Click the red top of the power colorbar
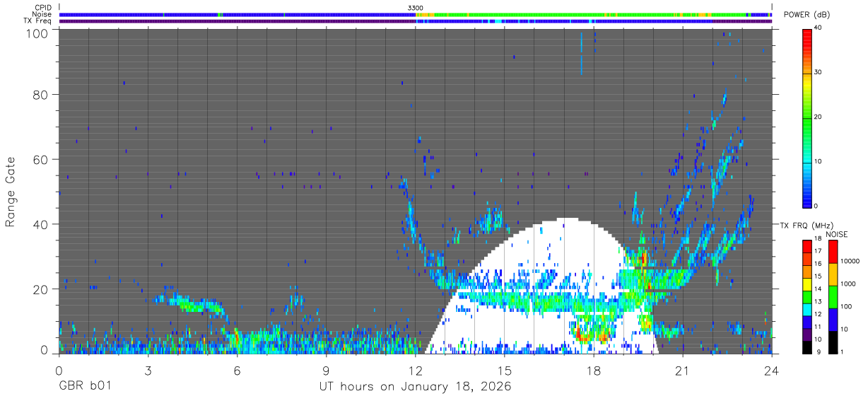Image resolution: width=868 pixels, height=401 pixels. 807,39
